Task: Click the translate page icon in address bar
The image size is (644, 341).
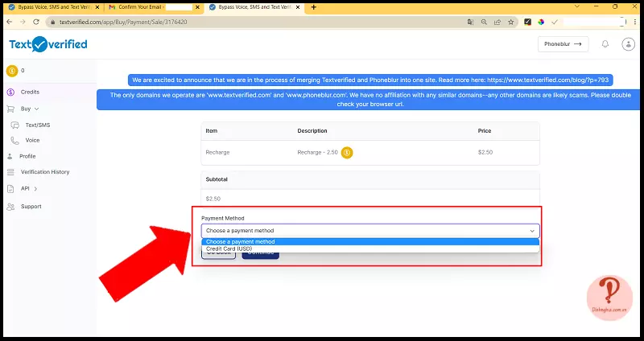Action: tap(471, 23)
